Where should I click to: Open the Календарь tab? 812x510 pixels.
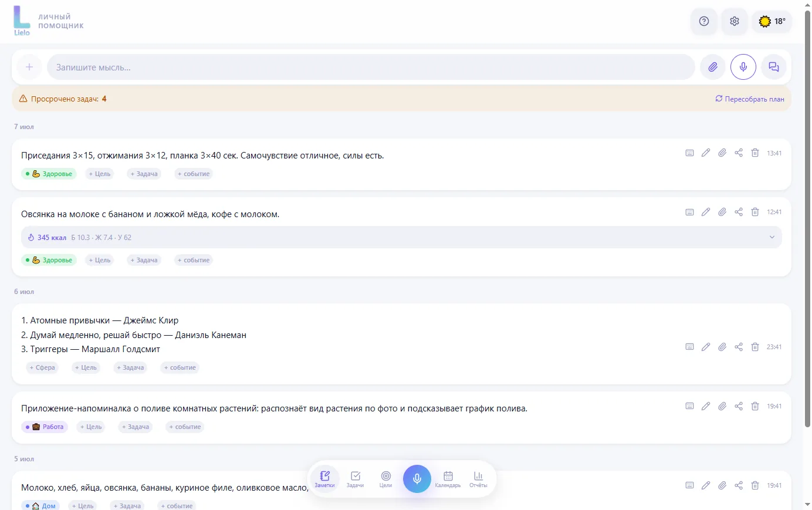pyautogui.click(x=448, y=479)
